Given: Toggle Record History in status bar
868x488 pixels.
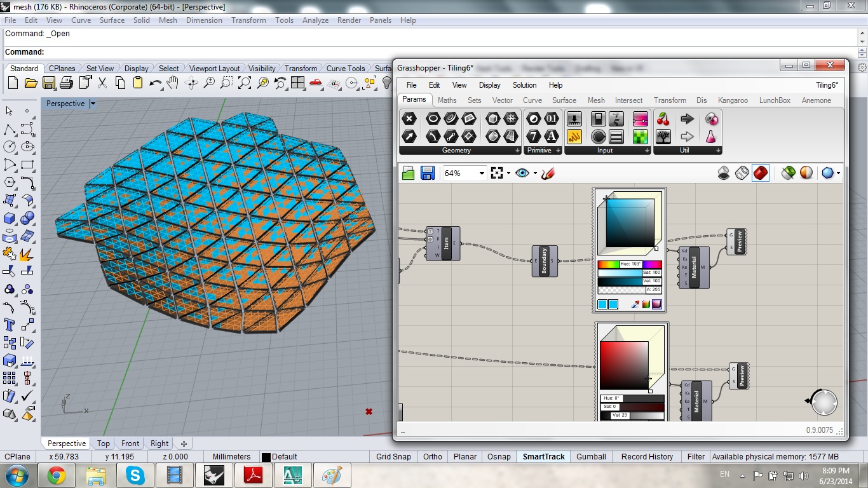Looking at the screenshot, I should 647,456.
